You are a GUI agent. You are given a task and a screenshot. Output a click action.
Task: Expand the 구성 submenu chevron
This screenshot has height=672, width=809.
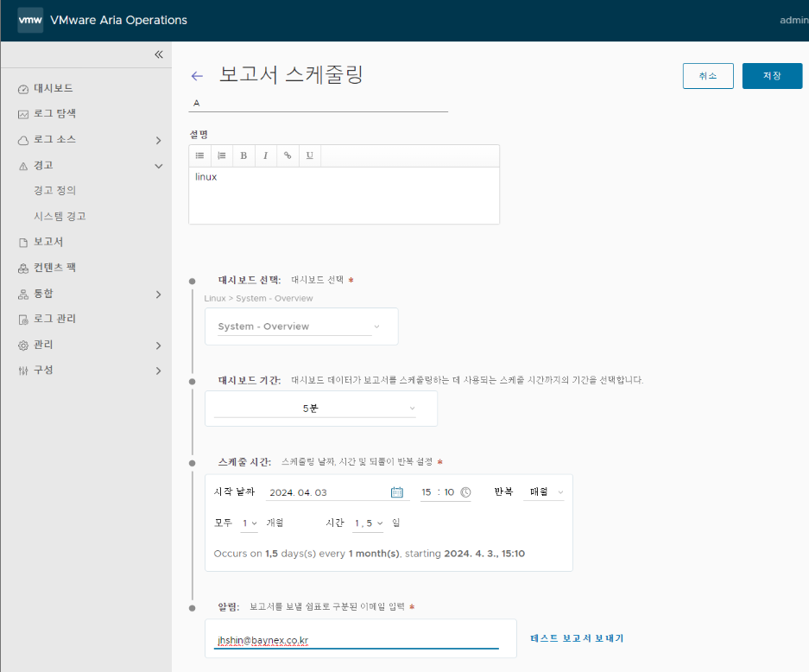158,371
